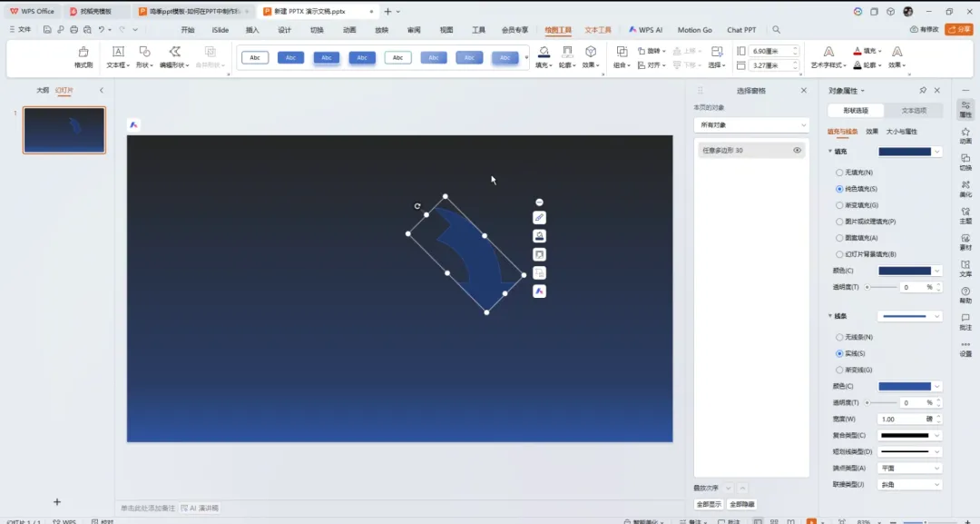Viewport: 980px width, 524px height.
Task: Click AI 演讲稿 below the slide
Action: (200, 508)
